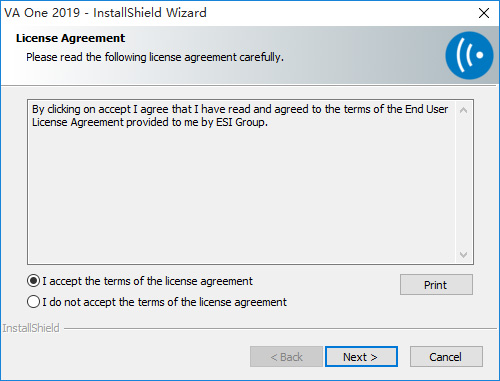Click the blue ESI Group logo icon
This screenshot has width=500, height=381.
[x=469, y=55]
